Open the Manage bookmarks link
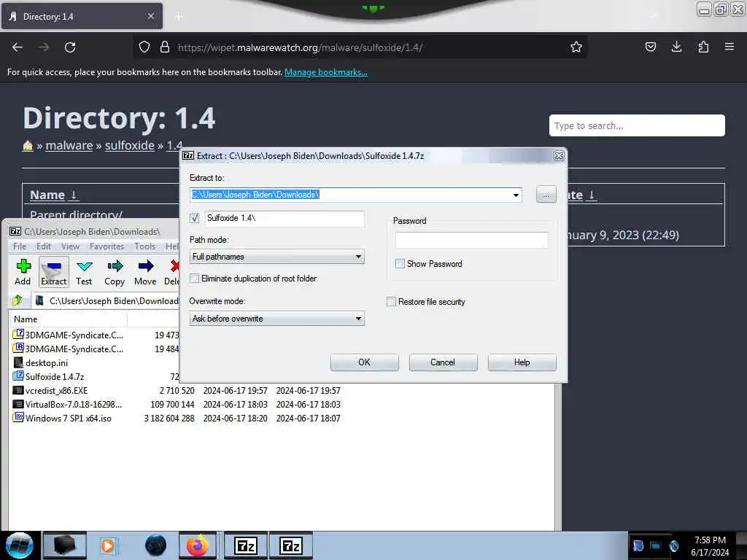The image size is (747, 560). [x=326, y=72]
